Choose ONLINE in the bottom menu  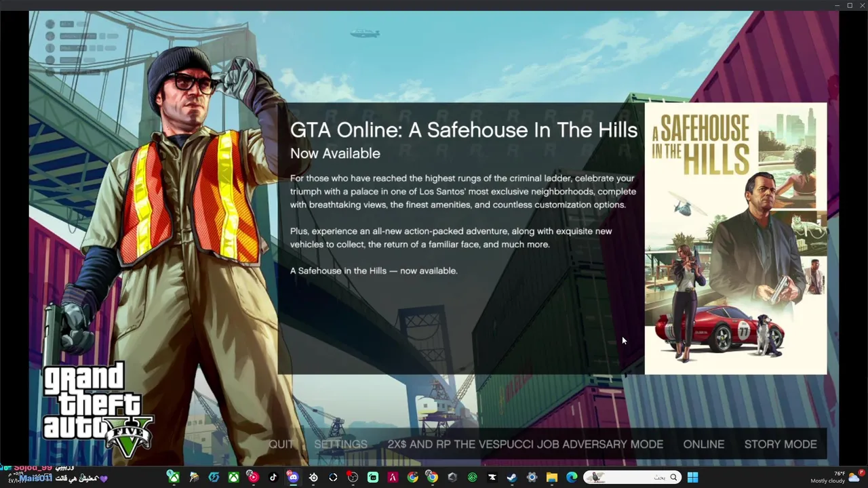(x=703, y=444)
